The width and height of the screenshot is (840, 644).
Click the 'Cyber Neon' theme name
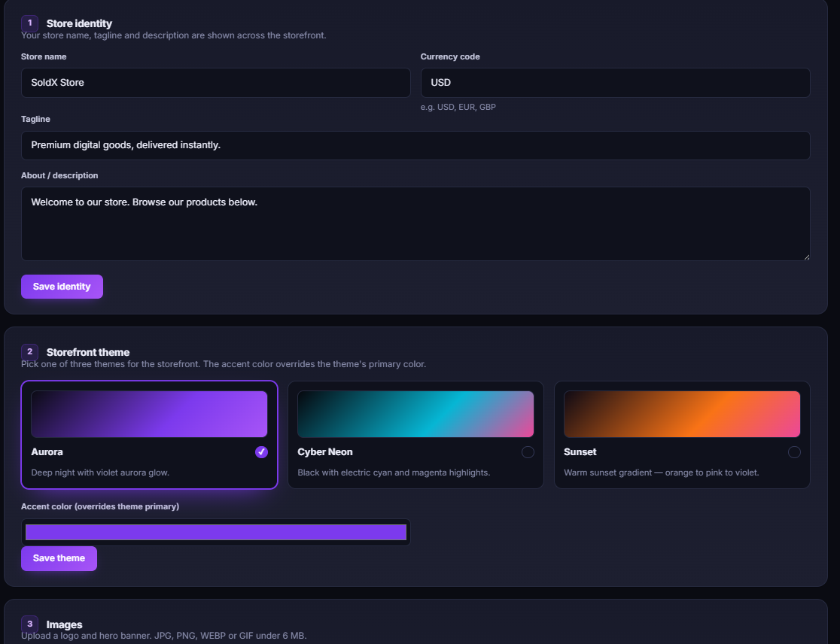pyautogui.click(x=324, y=452)
